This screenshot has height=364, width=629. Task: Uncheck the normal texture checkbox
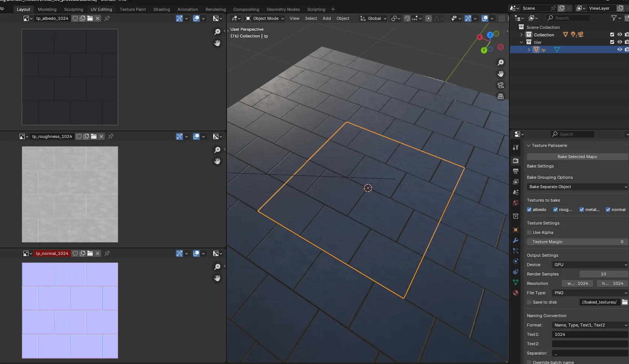(608, 210)
